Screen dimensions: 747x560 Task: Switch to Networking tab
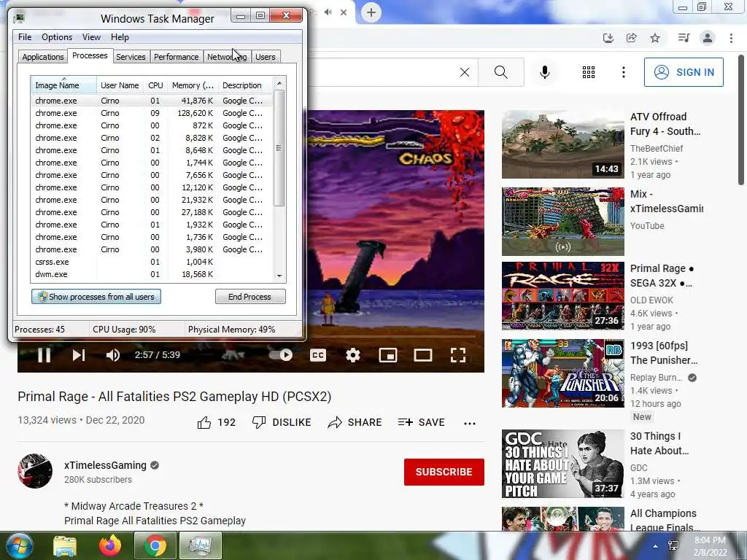coord(227,57)
